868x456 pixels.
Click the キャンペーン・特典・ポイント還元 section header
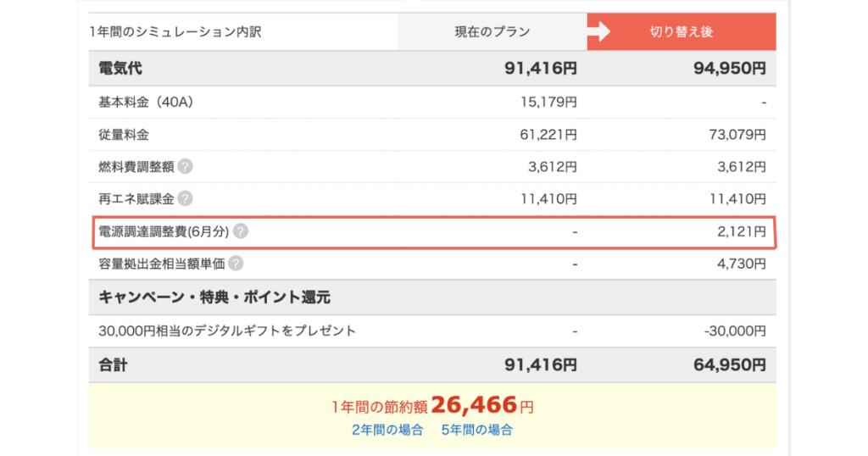(214, 298)
